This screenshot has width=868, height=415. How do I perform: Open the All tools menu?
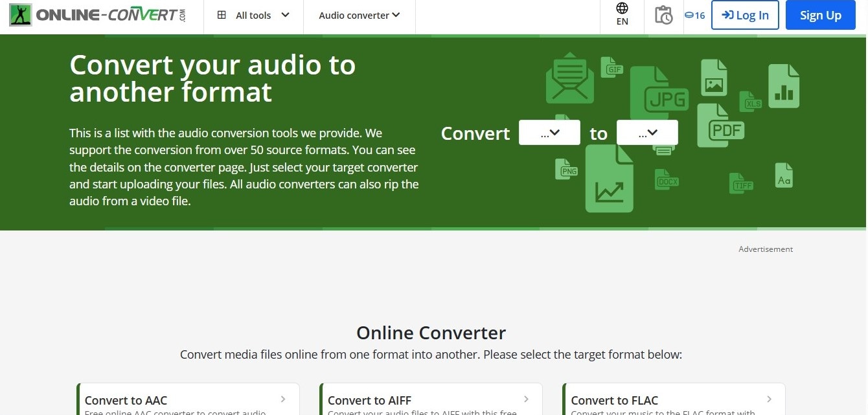click(x=253, y=16)
